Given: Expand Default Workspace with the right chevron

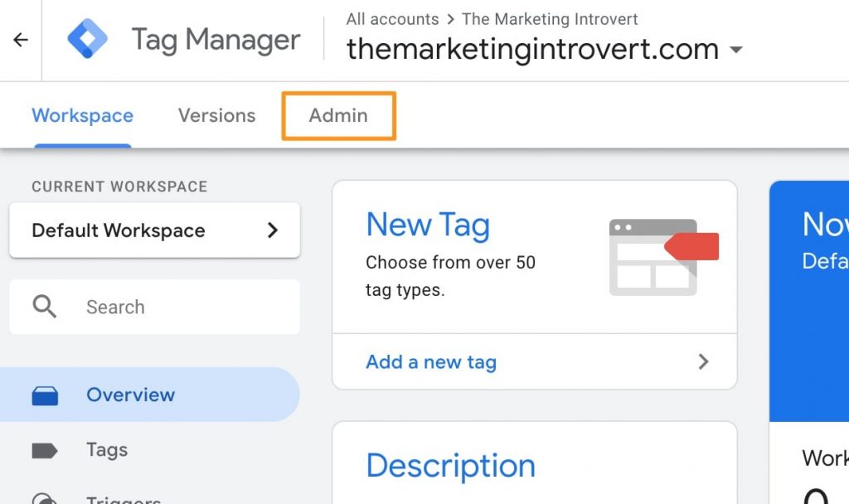Looking at the screenshot, I should (274, 231).
